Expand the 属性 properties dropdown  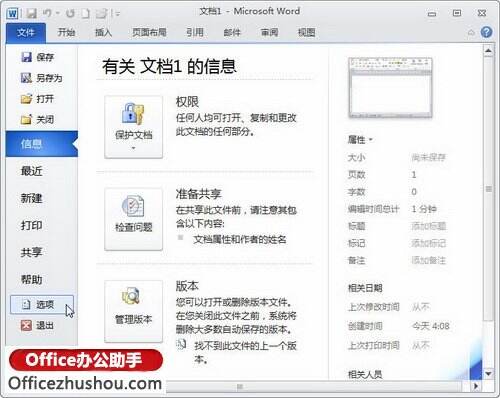tap(360, 140)
